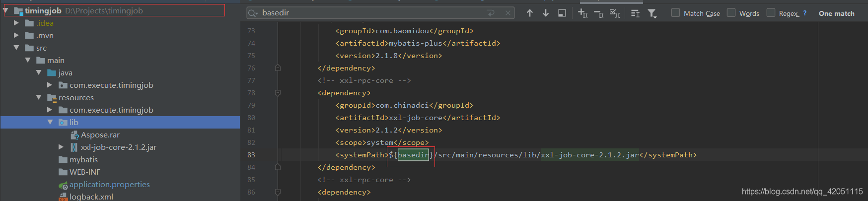Expand the .mvn folder
The image size is (868, 201).
[16, 35]
